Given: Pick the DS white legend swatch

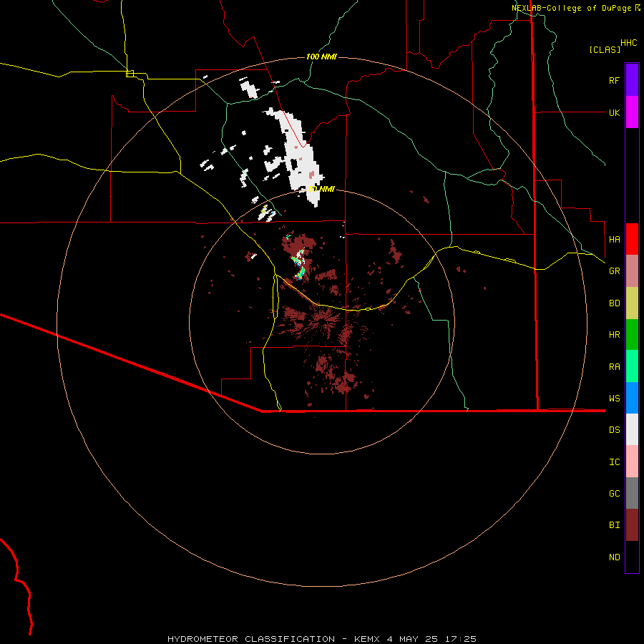Looking at the screenshot, I should pyautogui.click(x=632, y=429).
